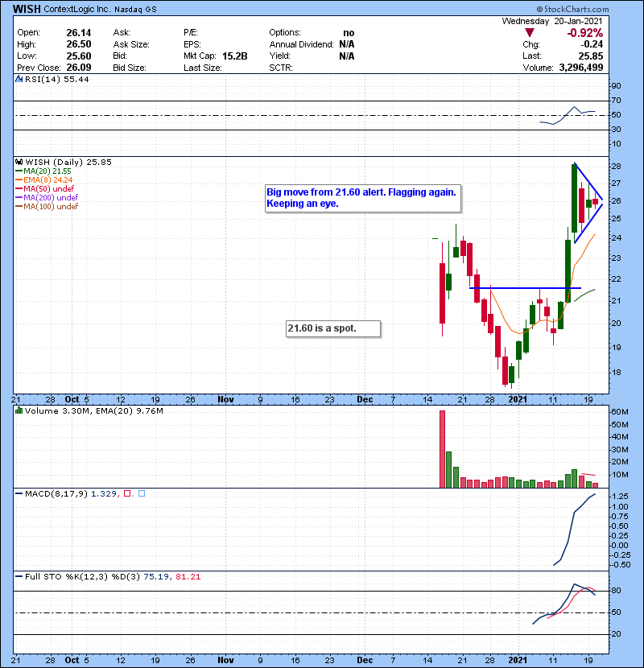Click the stochastic %D value 81.21
Viewport: 644px width, 668px height.
pos(188,577)
